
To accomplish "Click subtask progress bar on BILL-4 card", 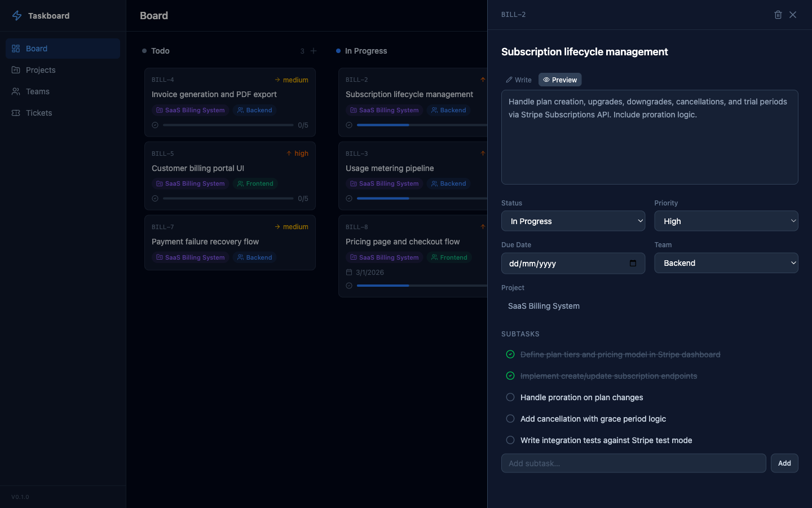I will (x=228, y=125).
